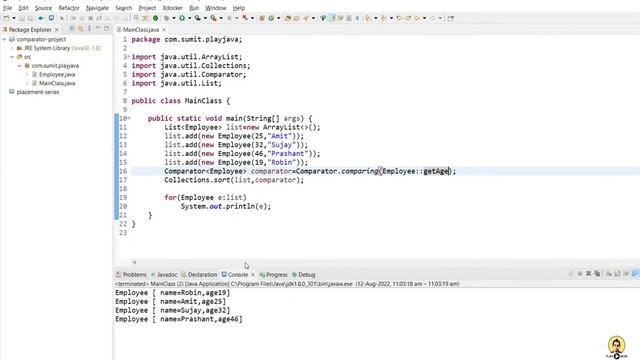The width and height of the screenshot is (640, 360).
Task: Click the Console Terminate square icon
Action: (580, 274)
